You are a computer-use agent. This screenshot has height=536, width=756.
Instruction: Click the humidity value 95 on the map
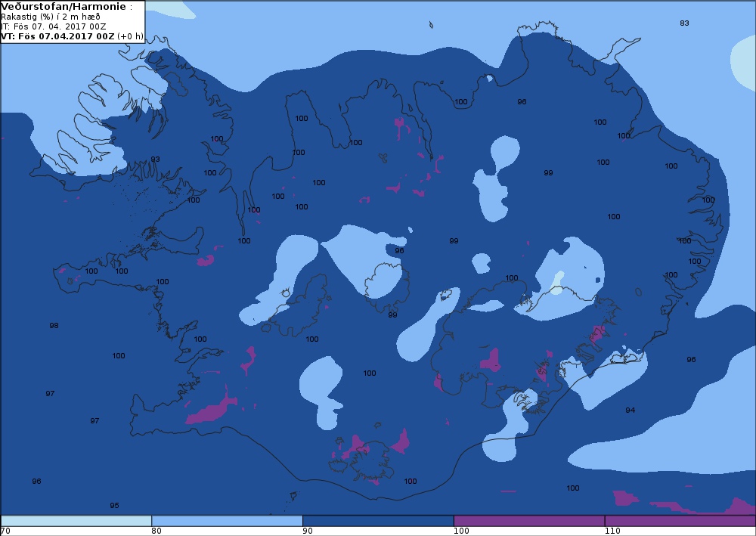(x=114, y=506)
